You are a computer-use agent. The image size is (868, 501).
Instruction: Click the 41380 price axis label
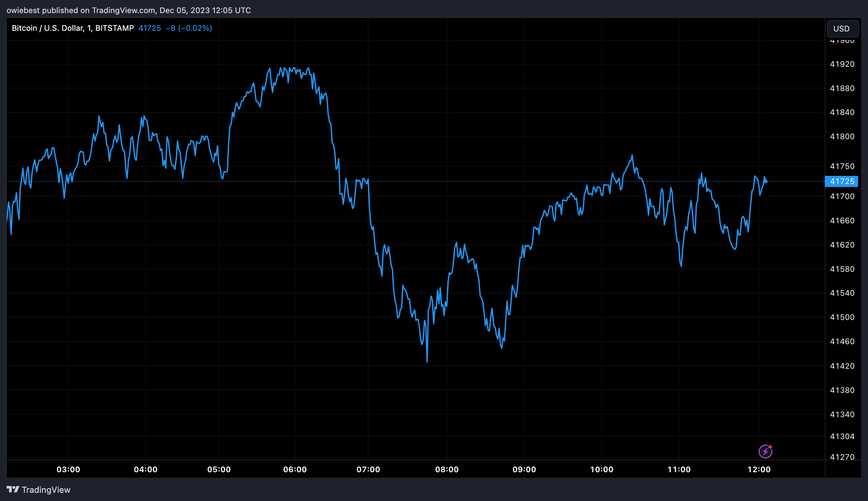(842, 390)
